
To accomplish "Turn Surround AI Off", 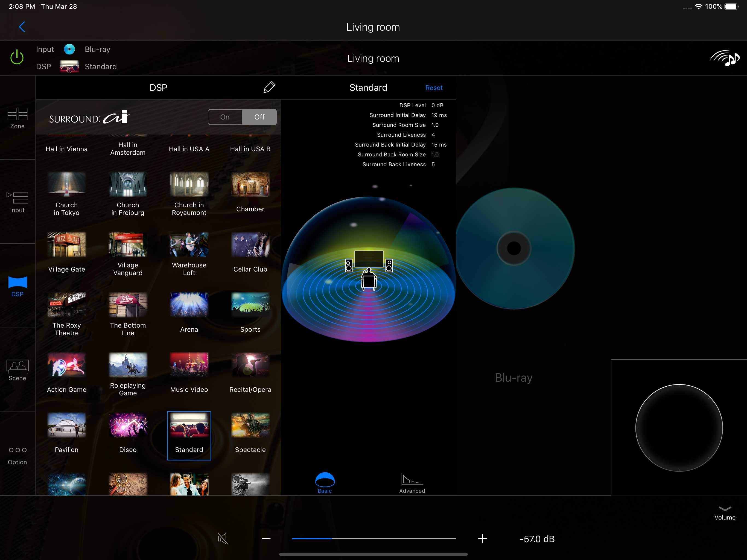I will 259,117.
